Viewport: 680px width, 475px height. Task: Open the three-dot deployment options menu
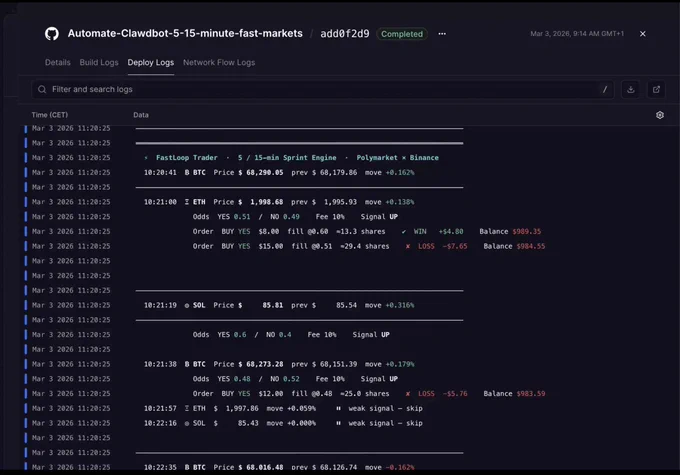[x=442, y=34]
